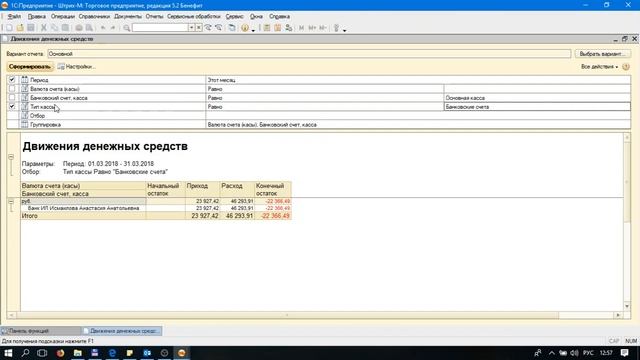640x360 pixels.
Task: Click the Cut scissors toolbar icon
Action: pos(44,28)
